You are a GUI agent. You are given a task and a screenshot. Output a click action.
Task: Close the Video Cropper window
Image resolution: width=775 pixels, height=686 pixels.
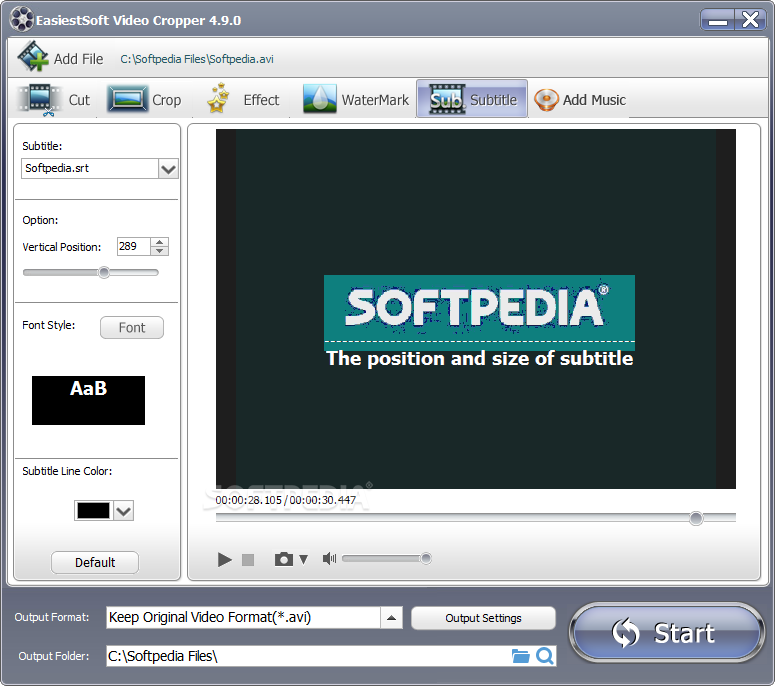(751, 20)
